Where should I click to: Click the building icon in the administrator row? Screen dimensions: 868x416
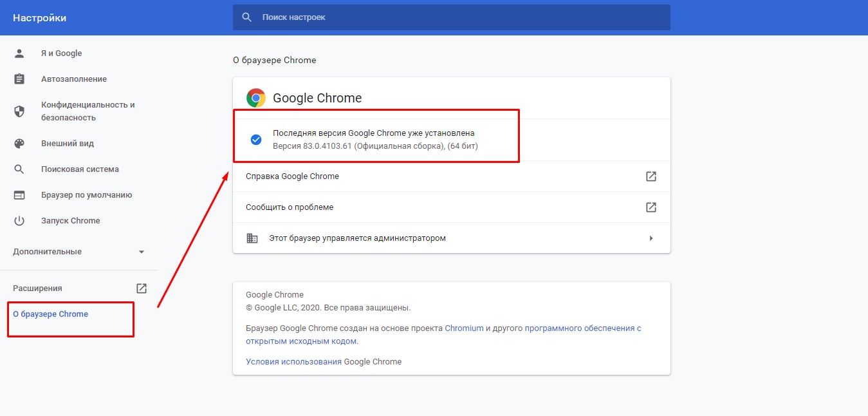[x=252, y=238]
